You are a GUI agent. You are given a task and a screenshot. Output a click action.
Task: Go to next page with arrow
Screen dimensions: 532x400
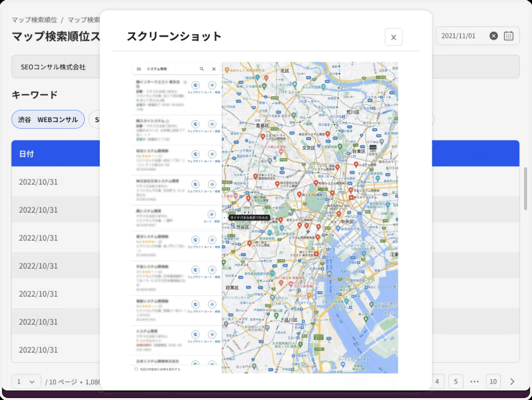(x=513, y=382)
